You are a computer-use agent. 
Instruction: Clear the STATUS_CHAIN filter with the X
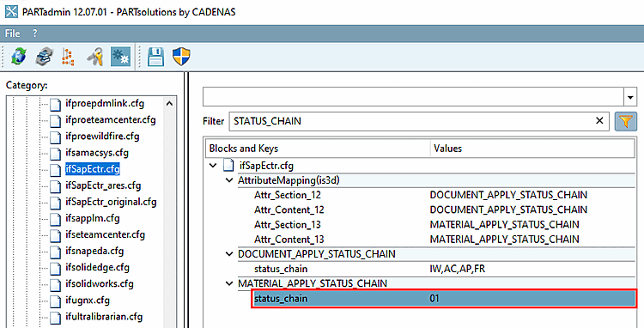point(599,121)
